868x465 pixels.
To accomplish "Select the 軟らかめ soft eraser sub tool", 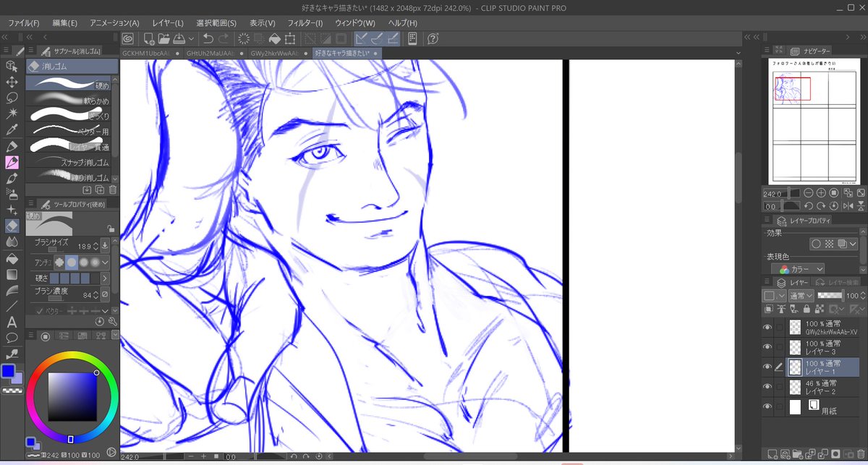I will click(x=69, y=99).
